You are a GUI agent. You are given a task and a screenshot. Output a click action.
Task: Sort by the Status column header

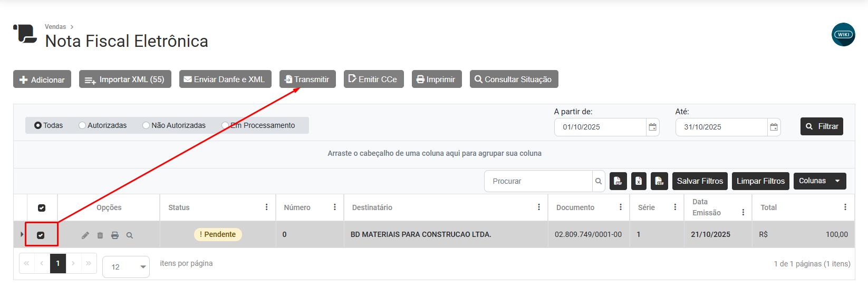click(179, 207)
